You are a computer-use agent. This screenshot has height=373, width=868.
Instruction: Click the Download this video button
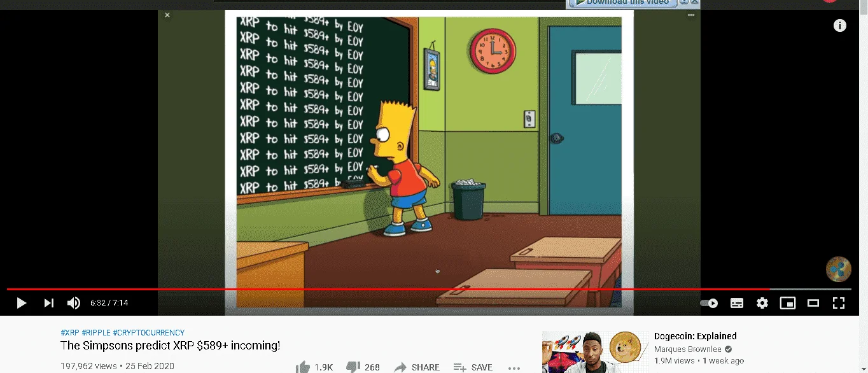(622, 3)
